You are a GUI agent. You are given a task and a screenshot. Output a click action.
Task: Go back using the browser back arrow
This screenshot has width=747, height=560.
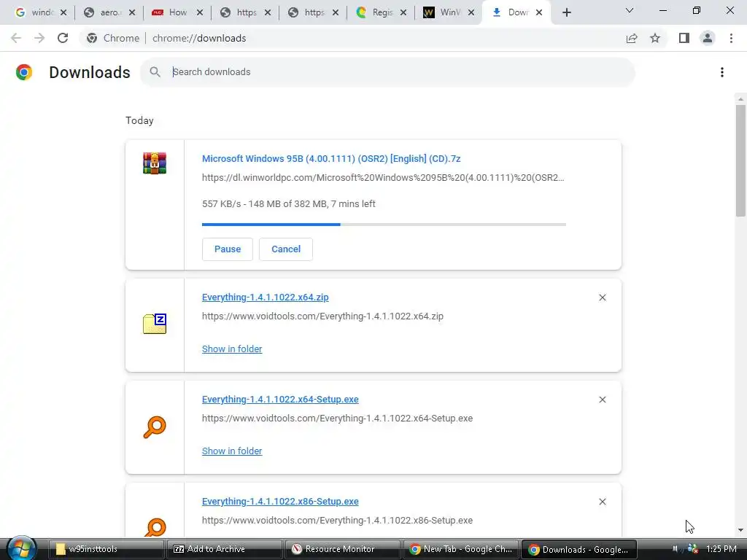16,38
